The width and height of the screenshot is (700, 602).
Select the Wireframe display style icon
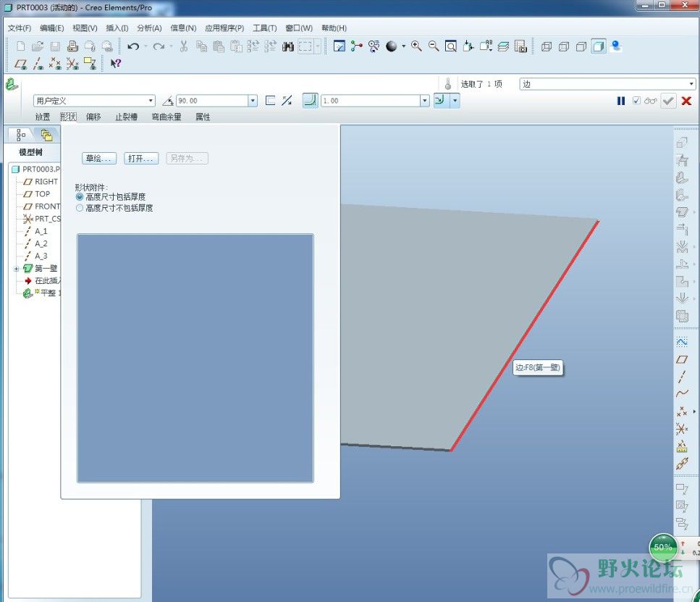[547, 46]
